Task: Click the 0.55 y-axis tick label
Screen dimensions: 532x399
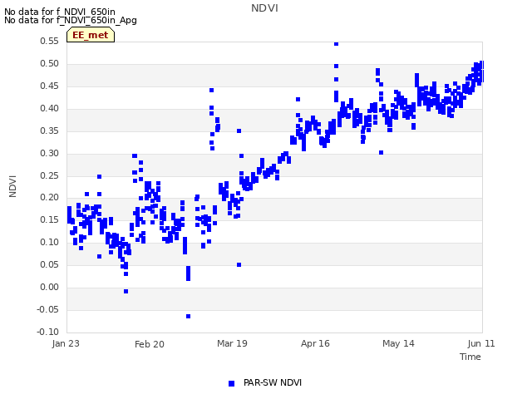Action: pyautogui.click(x=50, y=41)
